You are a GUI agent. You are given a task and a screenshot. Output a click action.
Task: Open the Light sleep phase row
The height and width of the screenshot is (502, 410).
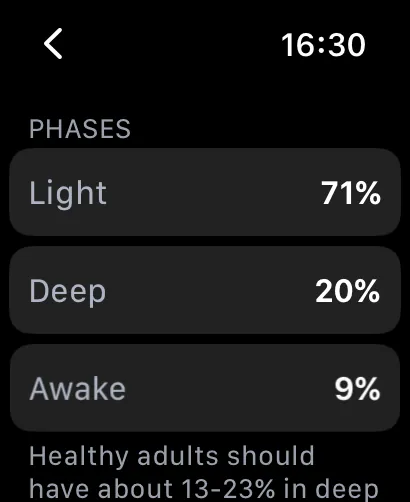pyautogui.click(x=205, y=192)
